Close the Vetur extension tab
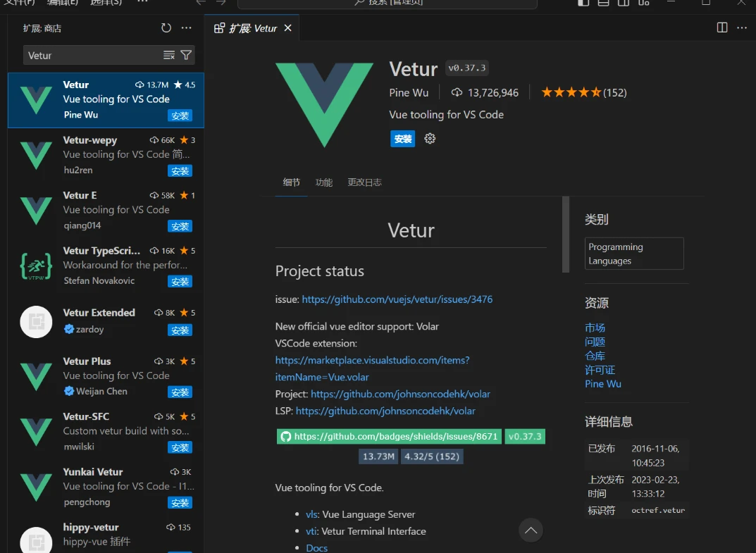This screenshot has width=756, height=553. 288,28
